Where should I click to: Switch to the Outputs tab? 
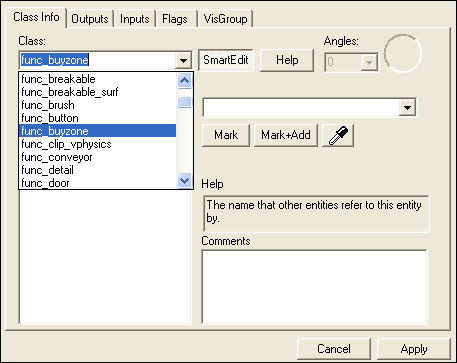(90, 19)
